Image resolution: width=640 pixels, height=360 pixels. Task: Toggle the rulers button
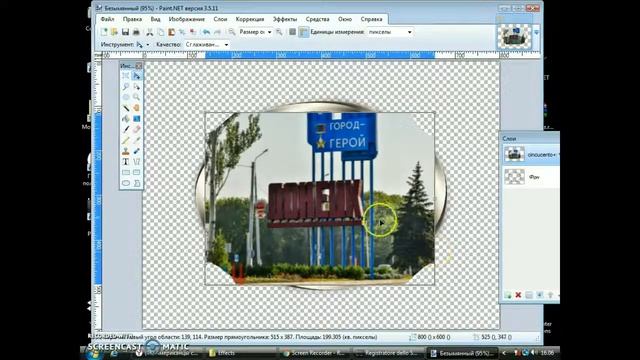[303, 32]
